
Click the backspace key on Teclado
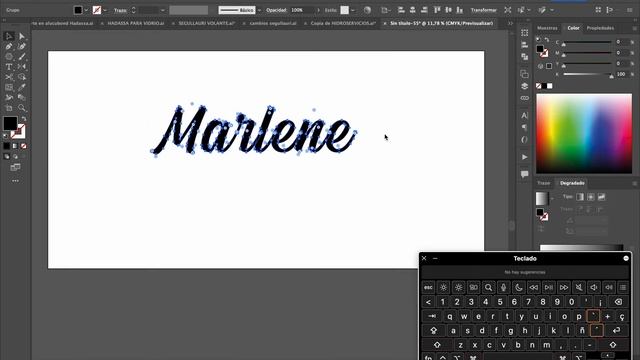click(x=618, y=302)
